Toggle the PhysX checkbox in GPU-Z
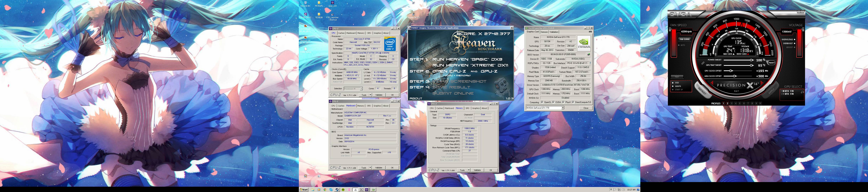The width and height of the screenshot is (868, 192). tap(564, 102)
